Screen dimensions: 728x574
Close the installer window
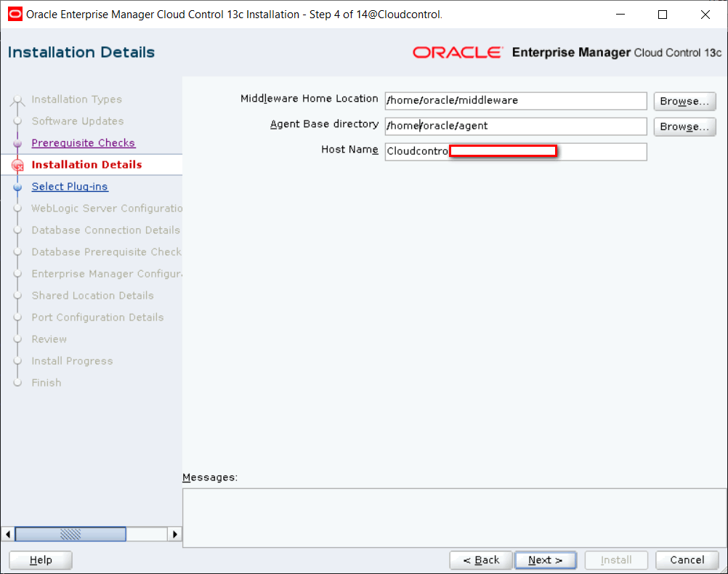(705, 15)
